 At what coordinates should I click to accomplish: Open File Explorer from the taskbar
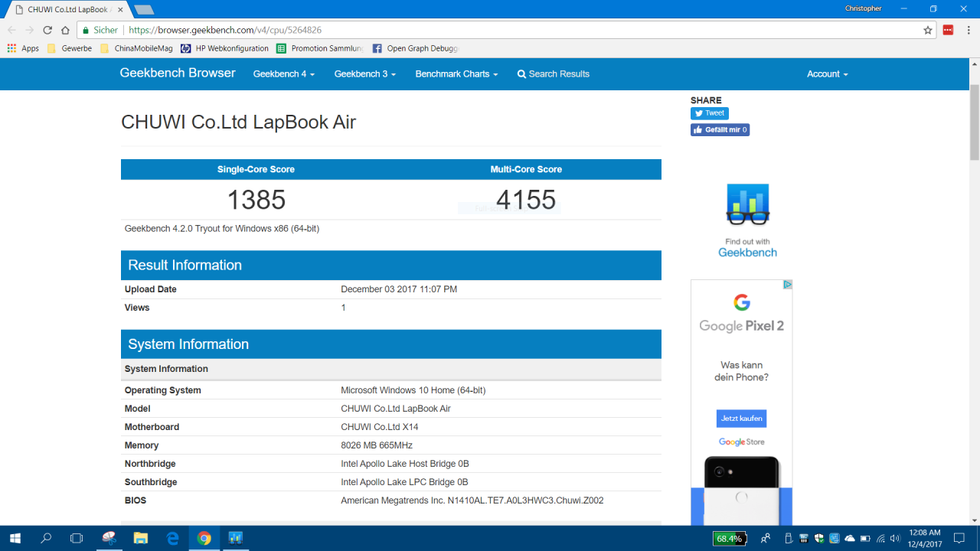[141, 538]
